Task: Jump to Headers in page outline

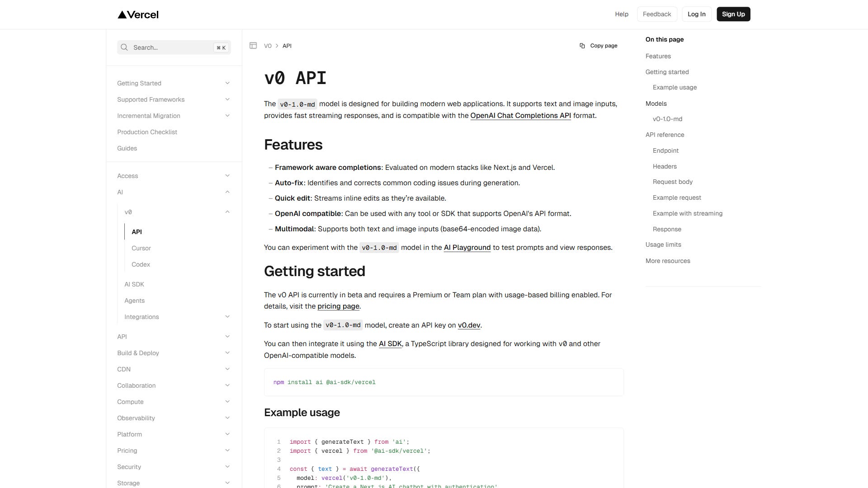Action: [665, 166]
